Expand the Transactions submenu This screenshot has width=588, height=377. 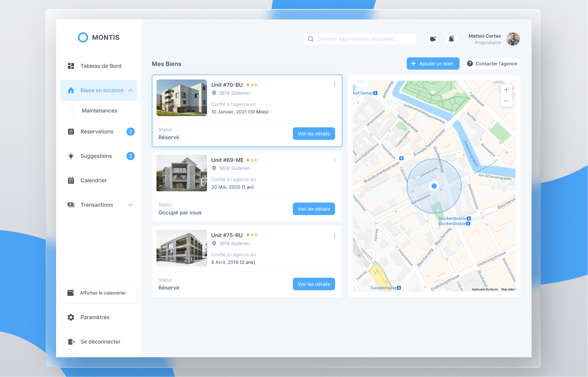click(130, 205)
